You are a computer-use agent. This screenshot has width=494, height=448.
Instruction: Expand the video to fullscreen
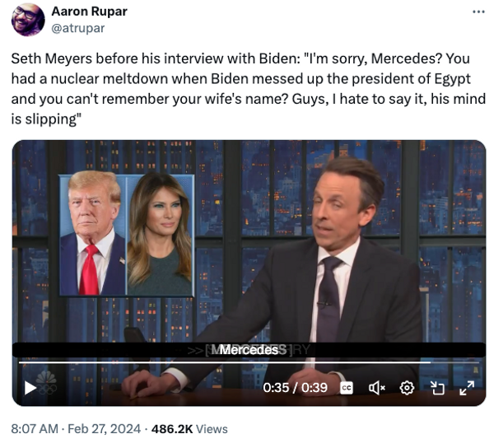coord(467,388)
